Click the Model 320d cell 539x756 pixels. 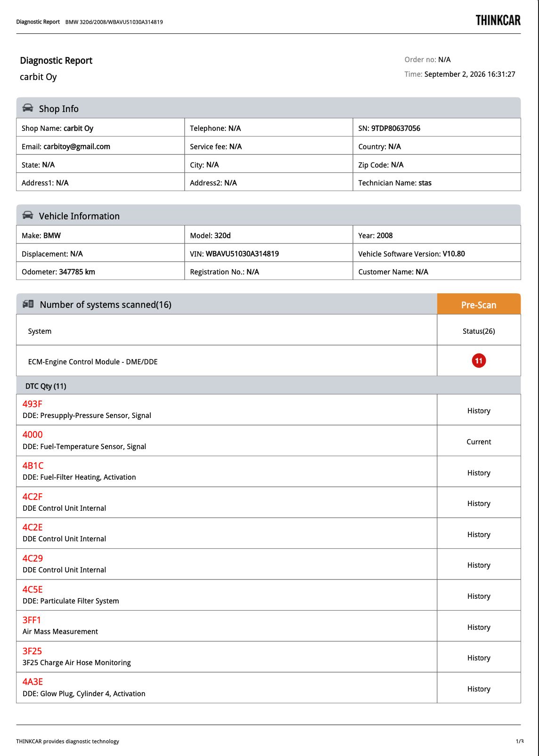[x=269, y=235]
